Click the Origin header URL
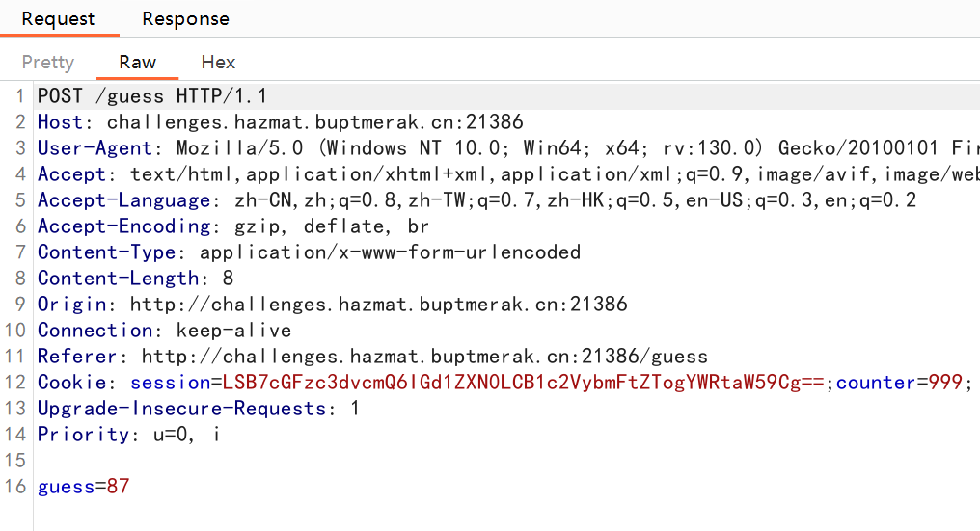The height and width of the screenshot is (531, 980). coord(379,305)
